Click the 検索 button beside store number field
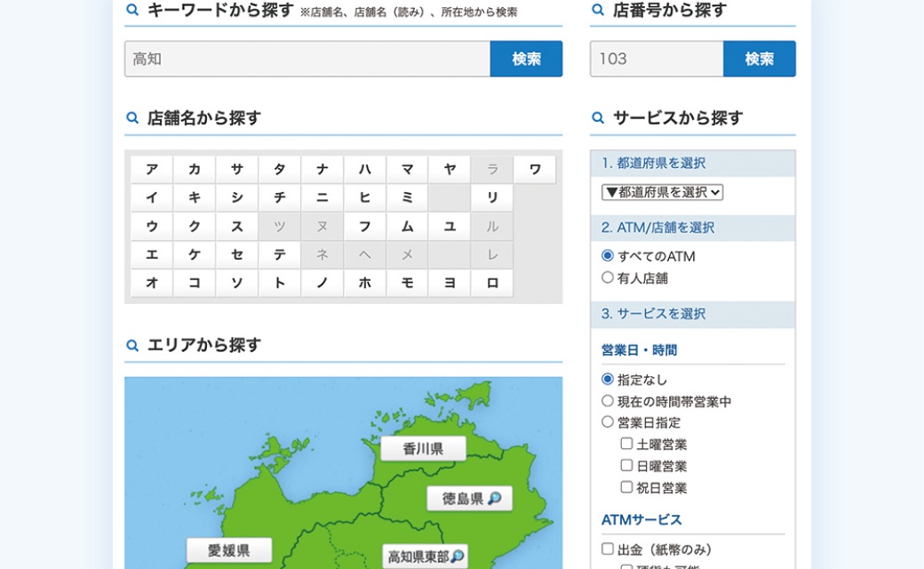Image resolution: width=924 pixels, height=569 pixels. tap(759, 59)
